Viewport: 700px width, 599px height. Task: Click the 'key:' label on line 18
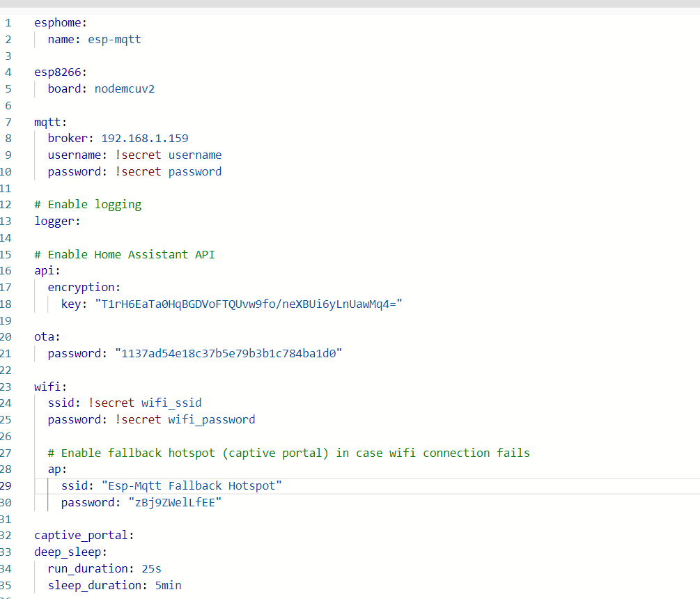74,304
